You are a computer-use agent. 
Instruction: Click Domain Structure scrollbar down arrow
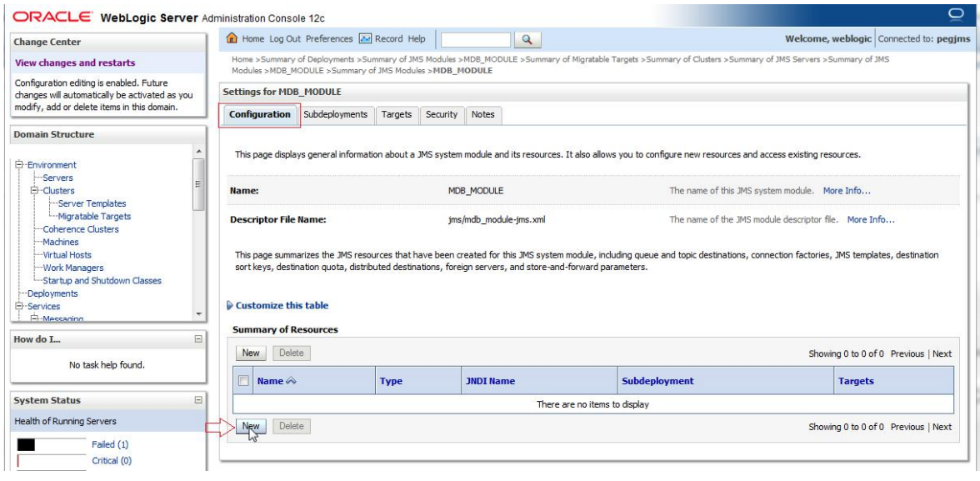coord(198,314)
